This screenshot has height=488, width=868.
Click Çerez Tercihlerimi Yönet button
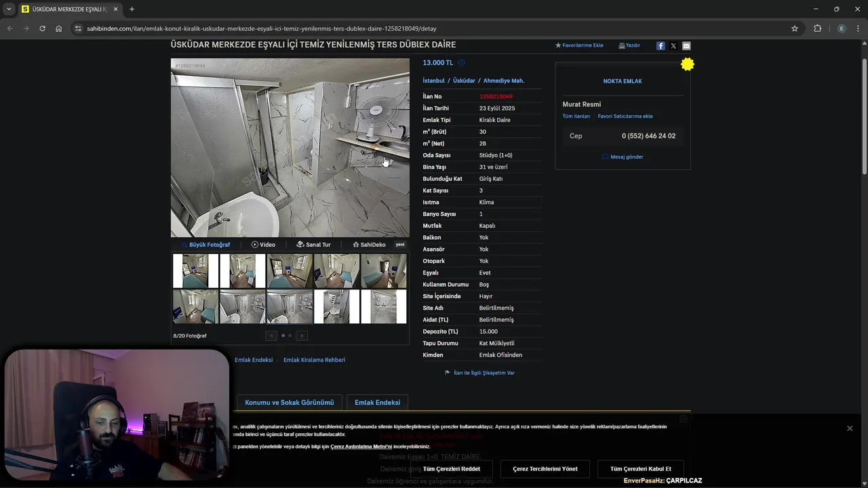pos(545,469)
